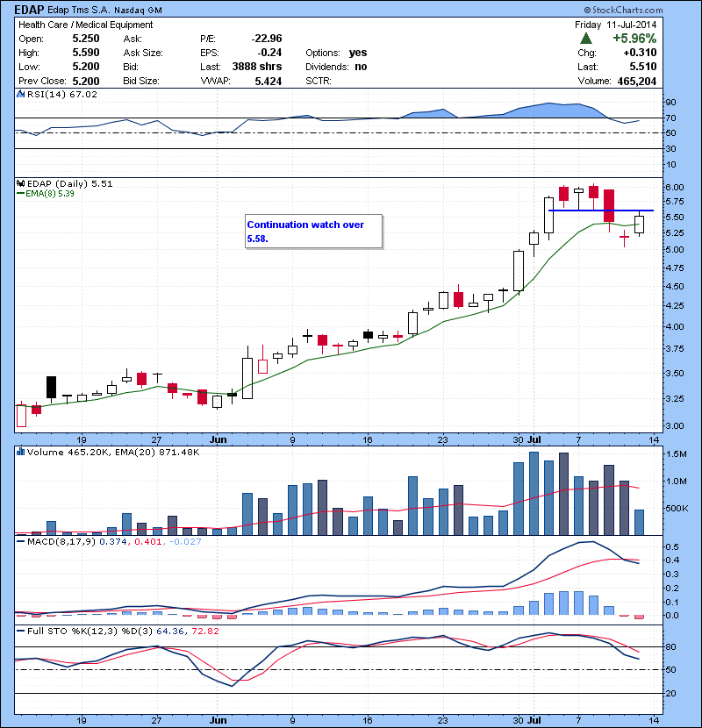The width and height of the screenshot is (702, 728).
Task: Click the EMA(8) green legend line
Action: 20,194
